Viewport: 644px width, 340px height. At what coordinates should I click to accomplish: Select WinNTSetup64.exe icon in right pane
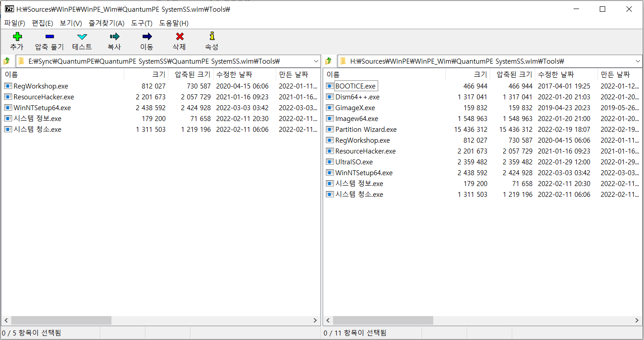[330, 172]
